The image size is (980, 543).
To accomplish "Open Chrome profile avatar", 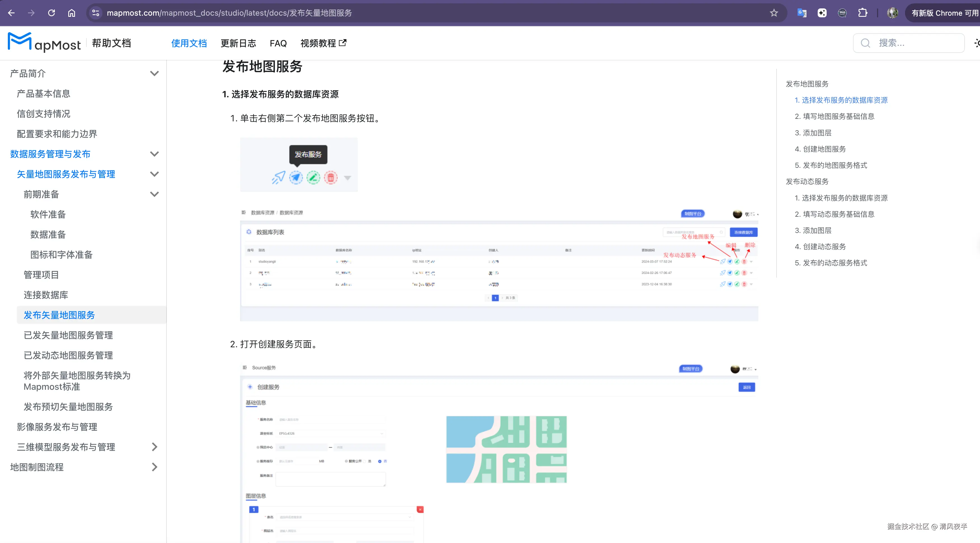I will point(892,13).
